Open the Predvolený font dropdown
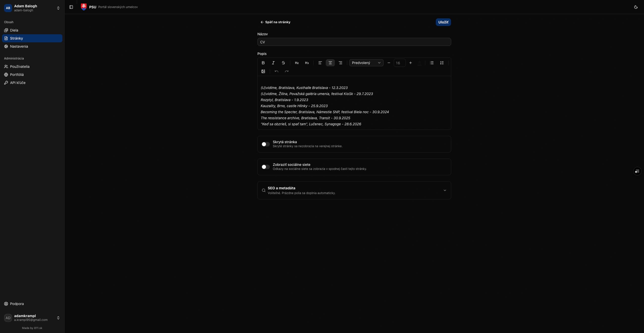 pos(366,63)
